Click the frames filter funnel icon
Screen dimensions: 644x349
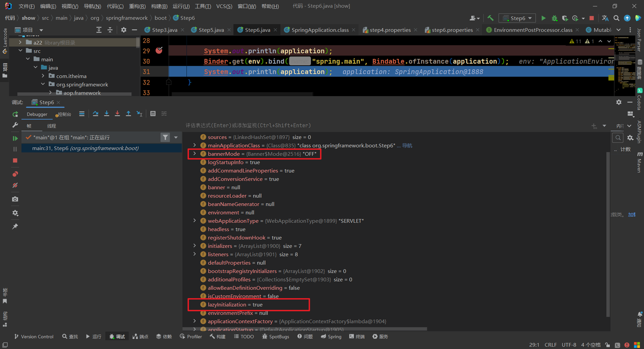[165, 137]
